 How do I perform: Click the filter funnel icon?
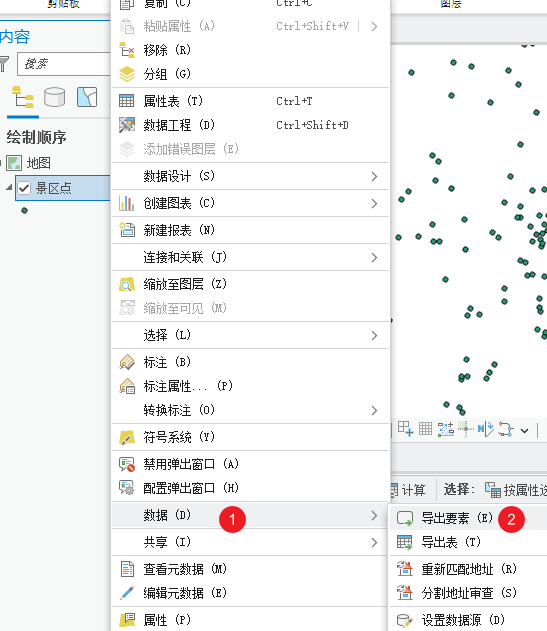4,64
